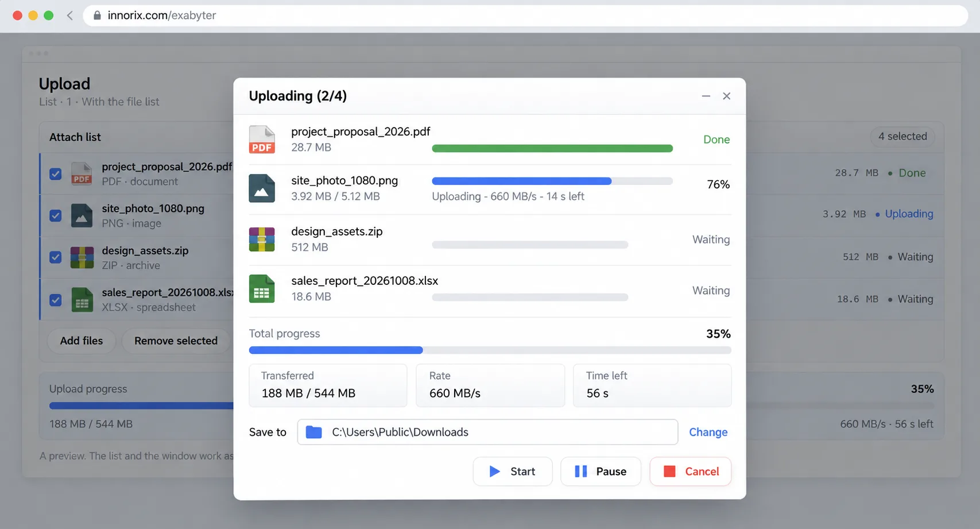Click the spreadsheet icon in the Attach list row
Screen dimensions: 980x529
tap(82, 300)
